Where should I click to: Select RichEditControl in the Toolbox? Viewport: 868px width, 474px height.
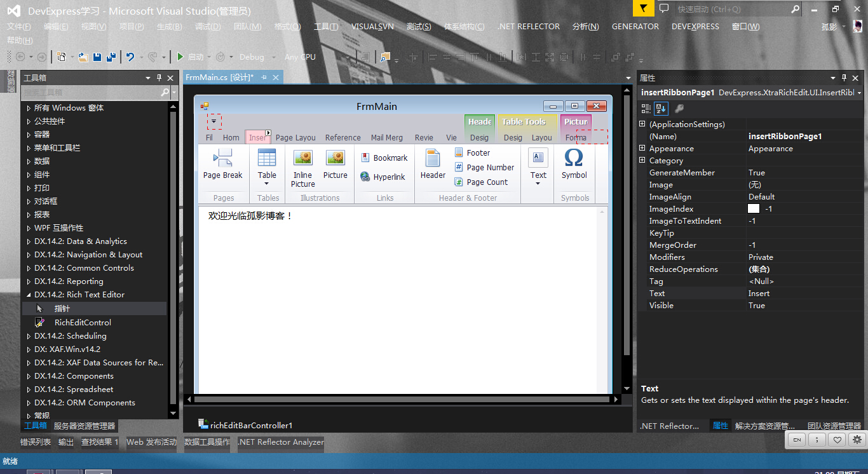(83, 322)
